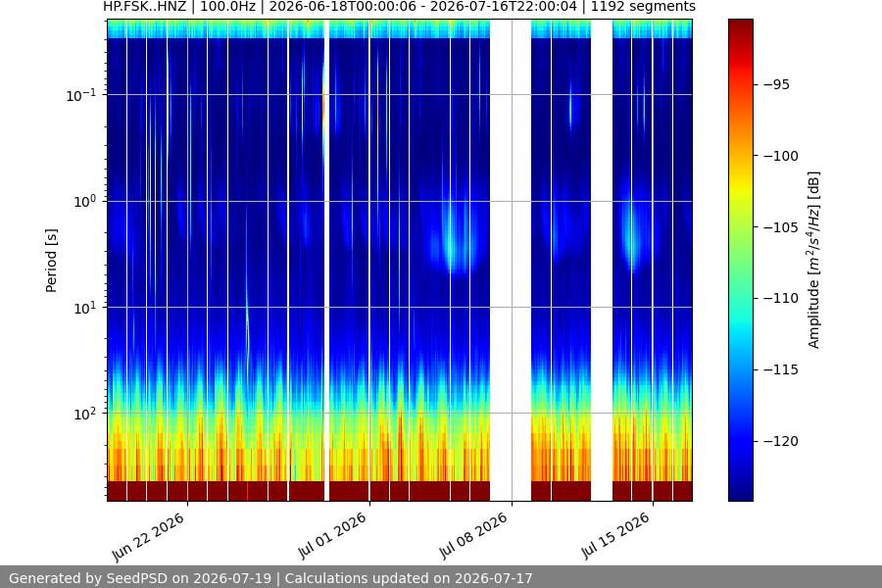Click the amplitude colorbar gradient
The width and height of the screenshot is (882, 588).
coord(740,260)
